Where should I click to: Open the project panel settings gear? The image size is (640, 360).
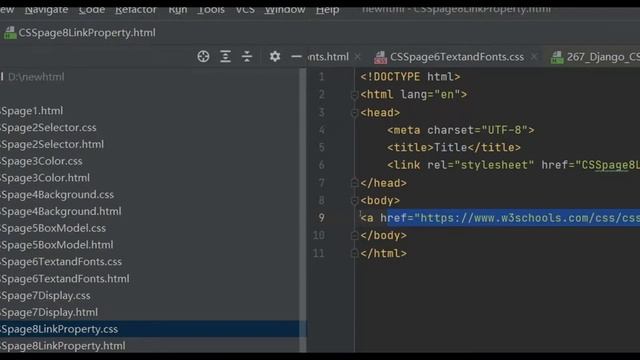tap(275, 56)
